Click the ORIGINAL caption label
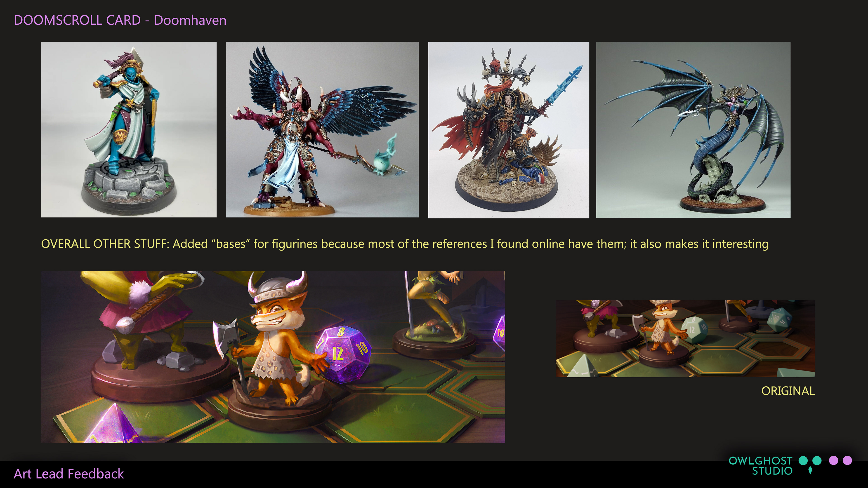The image size is (868, 488). 788,391
